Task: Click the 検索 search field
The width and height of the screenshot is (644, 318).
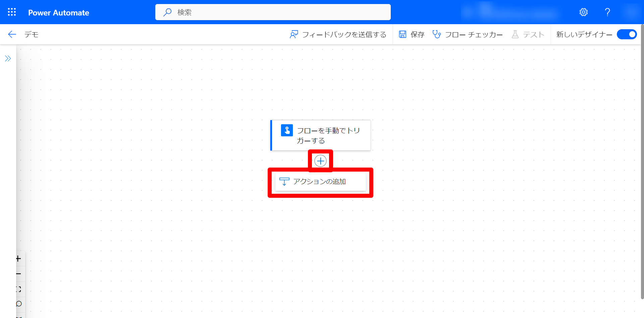Action: point(273,12)
